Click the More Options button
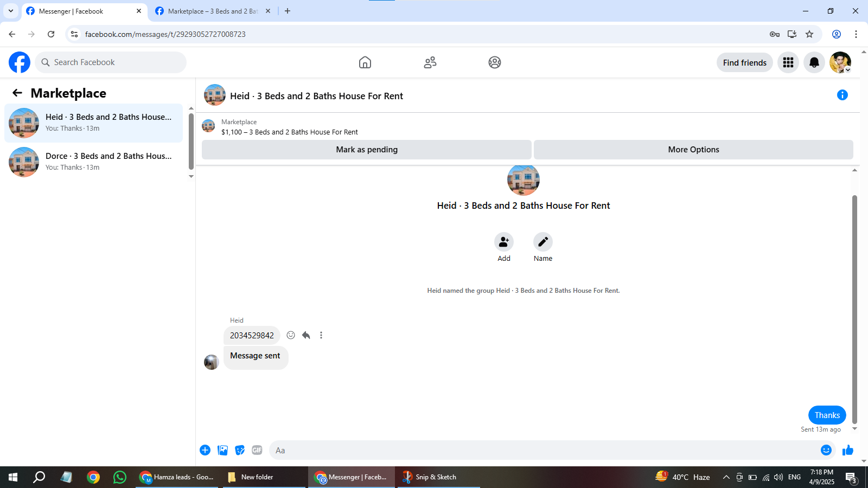Viewport: 868px width, 488px height. pyautogui.click(x=693, y=150)
